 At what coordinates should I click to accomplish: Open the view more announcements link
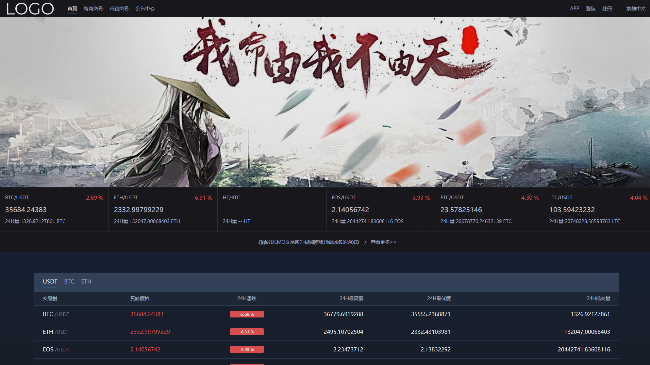pyautogui.click(x=383, y=242)
